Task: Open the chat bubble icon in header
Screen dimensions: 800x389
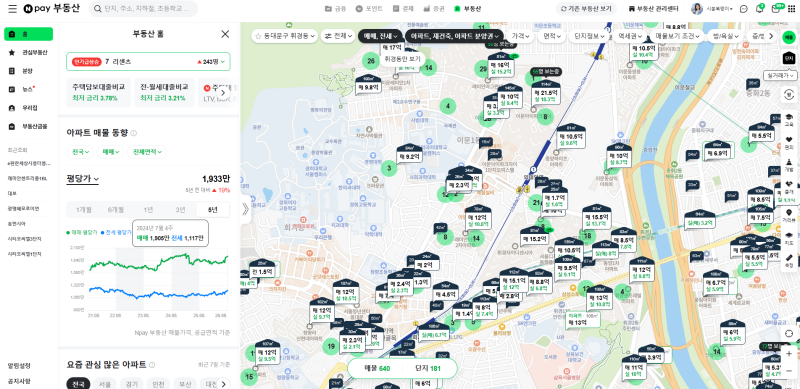Action: click(x=744, y=9)
